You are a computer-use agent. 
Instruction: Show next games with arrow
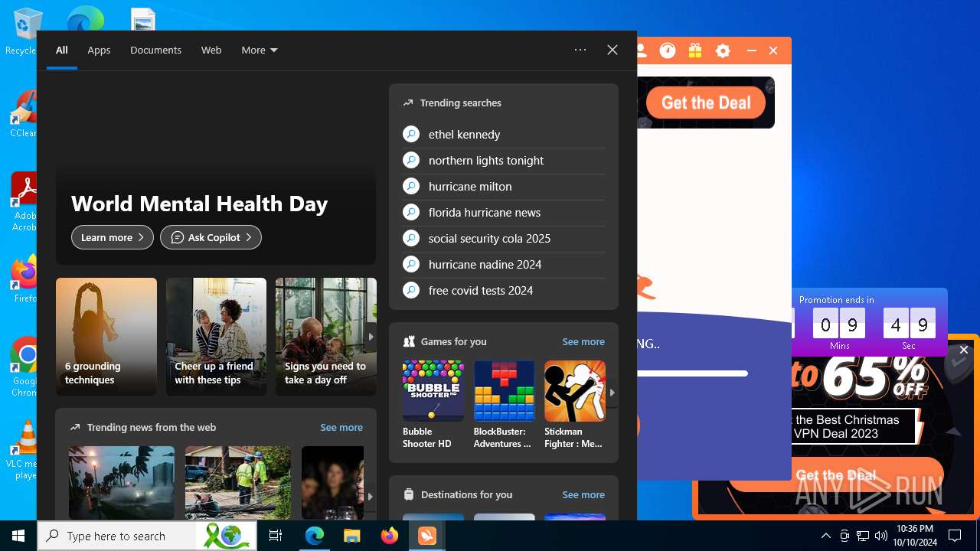pyautogui.click(x=612, y=392)
